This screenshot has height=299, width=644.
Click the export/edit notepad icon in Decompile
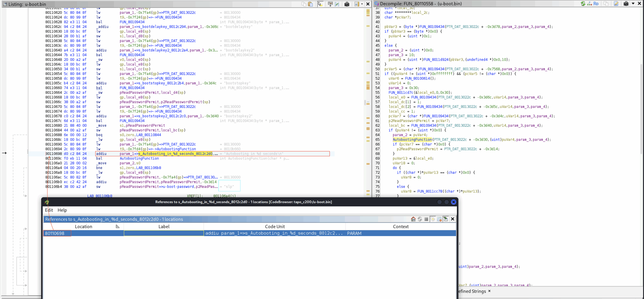[x=616, y=4]
